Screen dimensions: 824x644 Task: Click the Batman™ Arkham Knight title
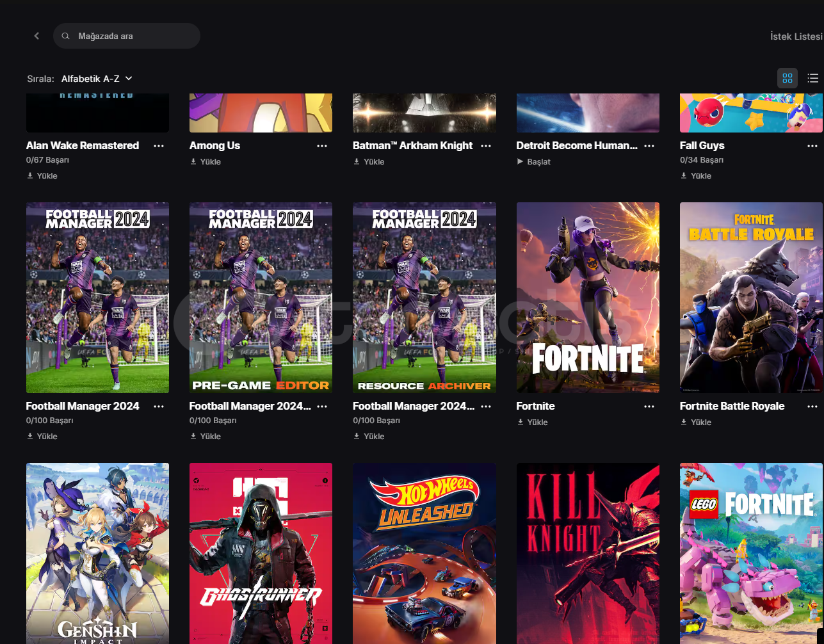(x=413, y=146)
